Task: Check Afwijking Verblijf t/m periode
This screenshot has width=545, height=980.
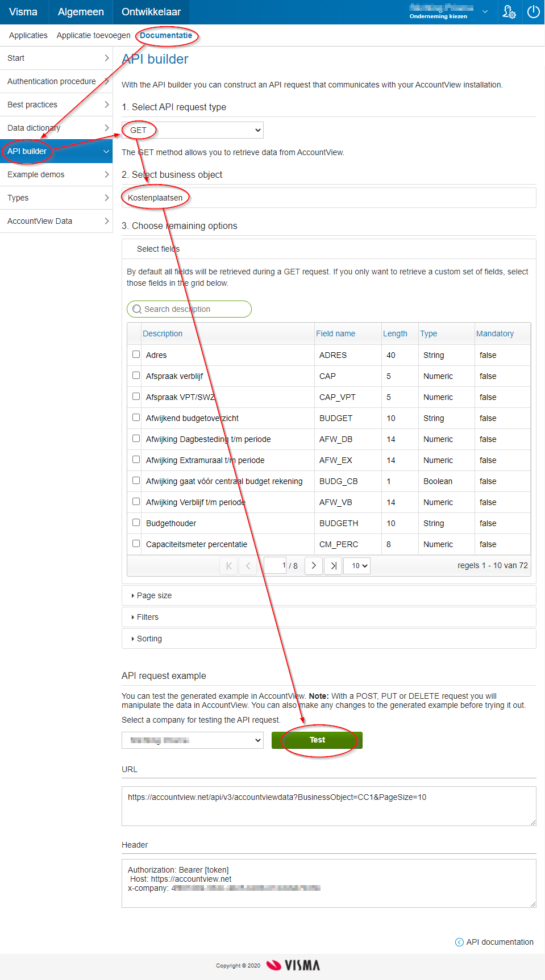Action: click(x=136, y=502)
